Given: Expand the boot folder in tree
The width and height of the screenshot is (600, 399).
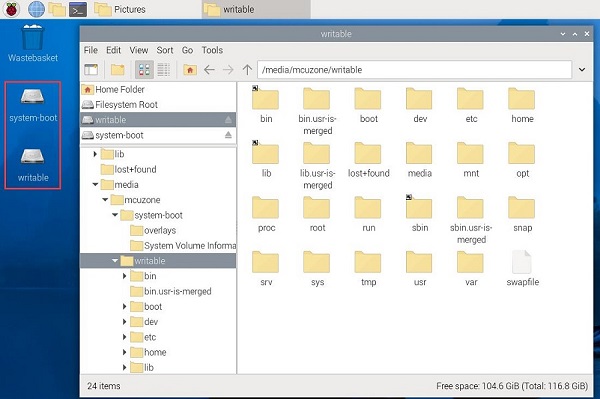Looking at the screenshot, I should (x=124, y=306).
